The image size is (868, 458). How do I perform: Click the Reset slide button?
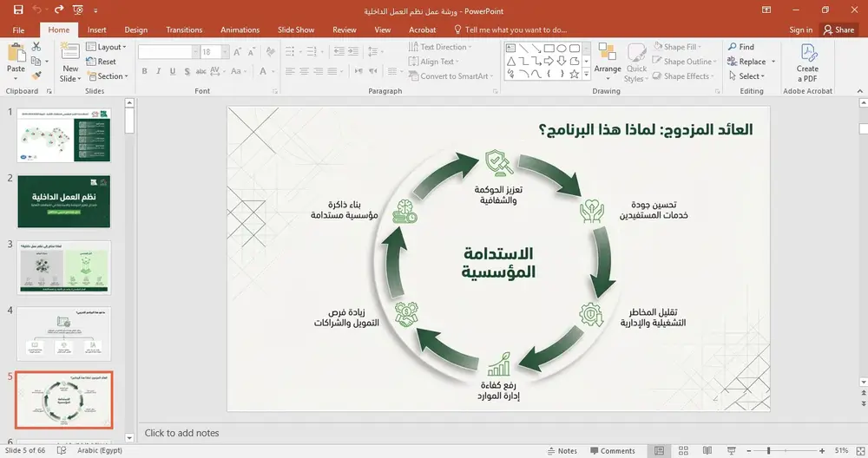click(x=102, y=62)
